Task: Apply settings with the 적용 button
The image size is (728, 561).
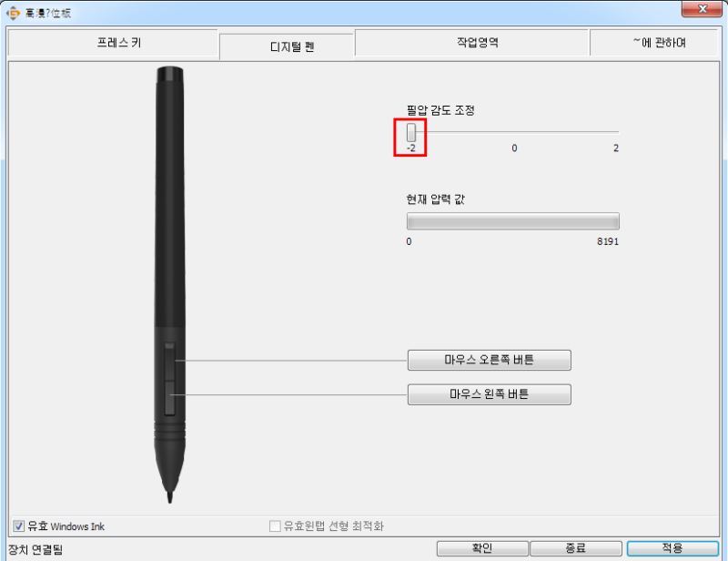Action: pyautogui.click(x=672, y=548)
